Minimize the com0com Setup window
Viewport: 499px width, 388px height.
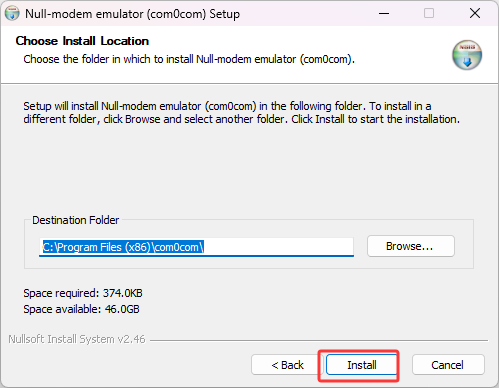(x=384, y=14)
